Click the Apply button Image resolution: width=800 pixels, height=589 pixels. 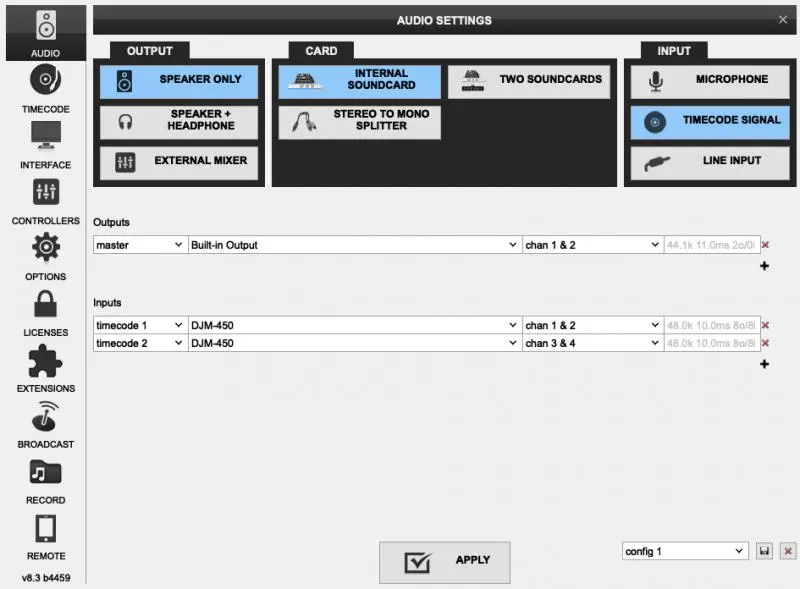click(x=444, y=561)
